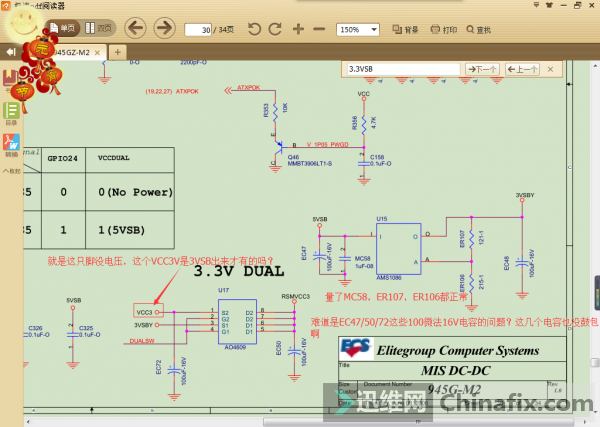Click the page number input field

(x=198, y=30)
